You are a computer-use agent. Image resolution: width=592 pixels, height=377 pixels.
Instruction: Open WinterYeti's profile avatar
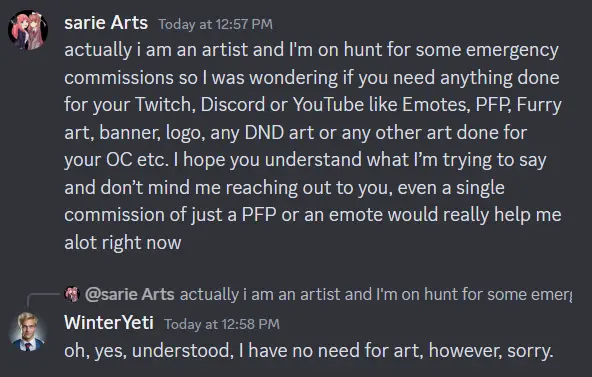tap(28, 332)
